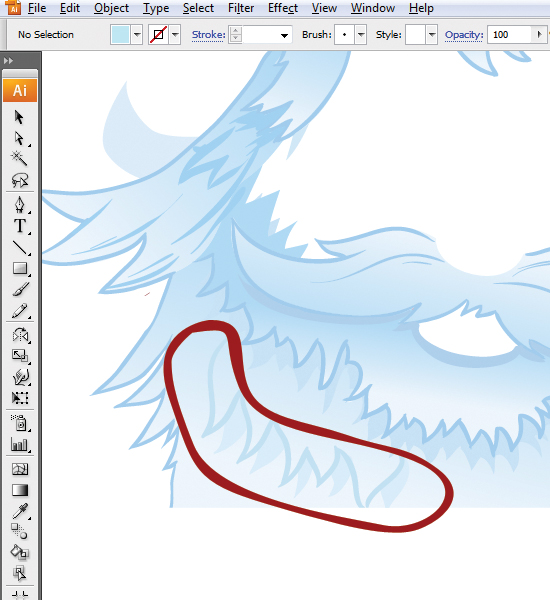550x600 pixels.
Task: Select the Selection tool black arrow
Action: (19, 117)
